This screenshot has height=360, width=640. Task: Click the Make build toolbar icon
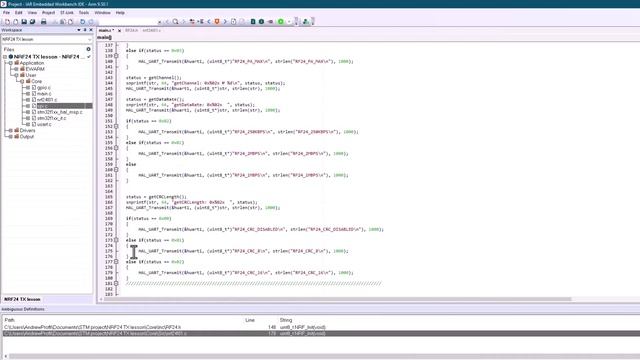coord(261,22)
